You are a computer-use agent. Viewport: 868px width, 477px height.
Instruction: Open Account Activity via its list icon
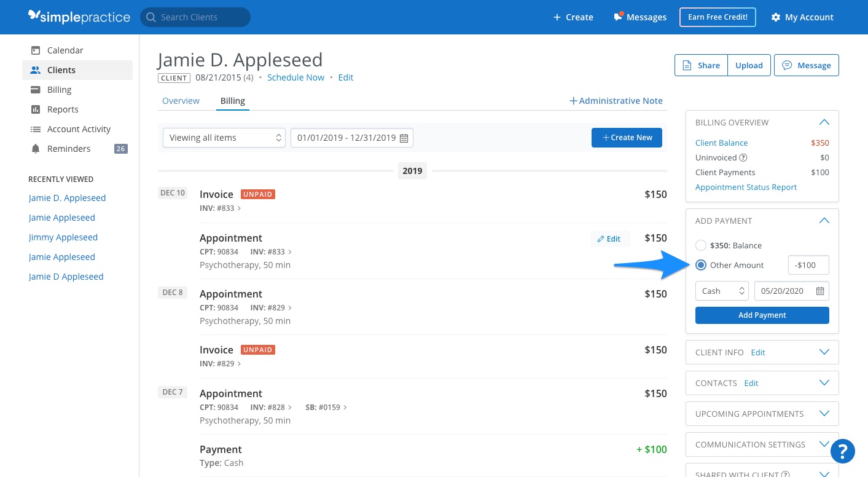[36, 128]
